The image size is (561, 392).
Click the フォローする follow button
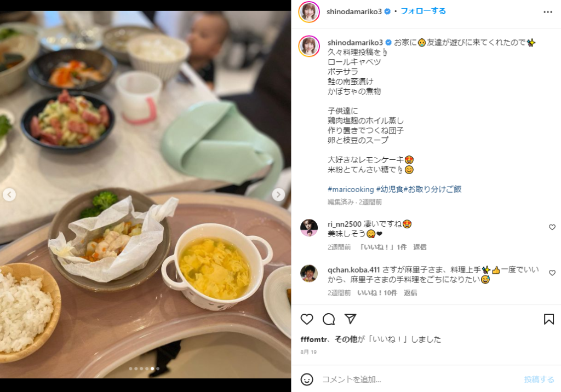(423, 11)
